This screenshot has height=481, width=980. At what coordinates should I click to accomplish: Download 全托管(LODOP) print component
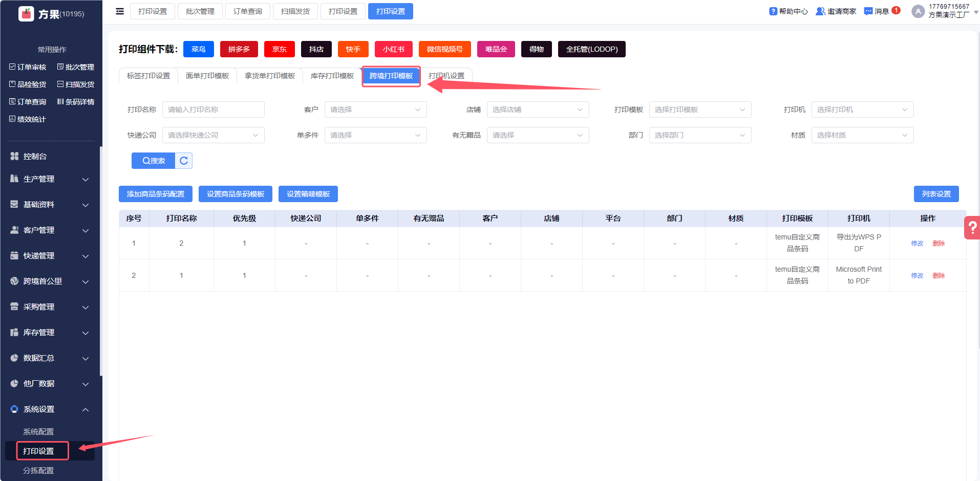coord(592,49)
